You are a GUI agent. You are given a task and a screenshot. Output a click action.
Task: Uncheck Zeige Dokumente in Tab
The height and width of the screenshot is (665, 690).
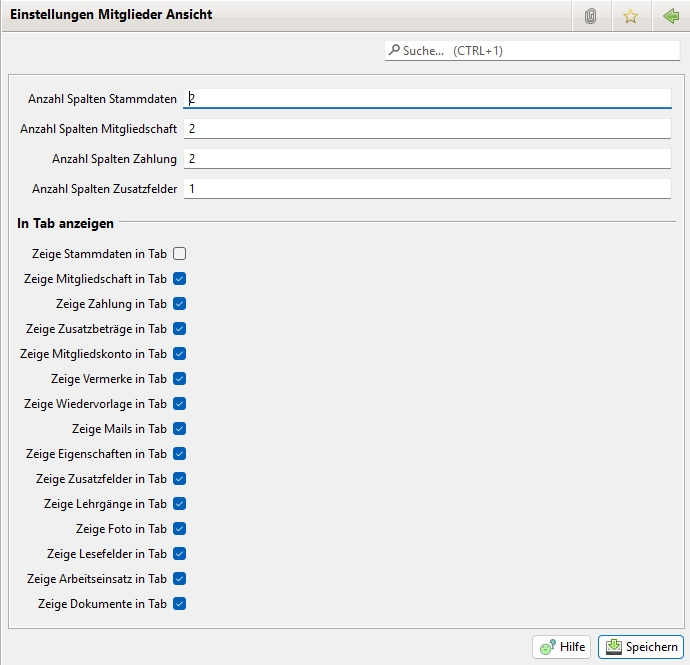[180, 604]
